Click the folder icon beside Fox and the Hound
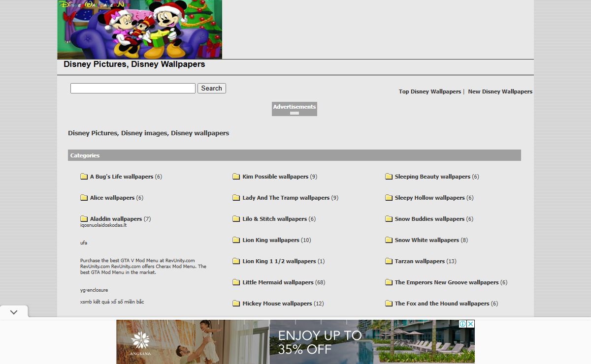Screen dimensions: 591x364 389,303
